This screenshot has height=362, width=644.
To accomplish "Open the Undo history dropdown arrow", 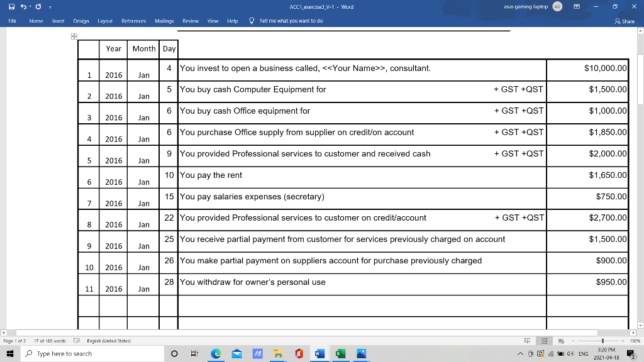I will pyautogui.click(x=30, y=6).
